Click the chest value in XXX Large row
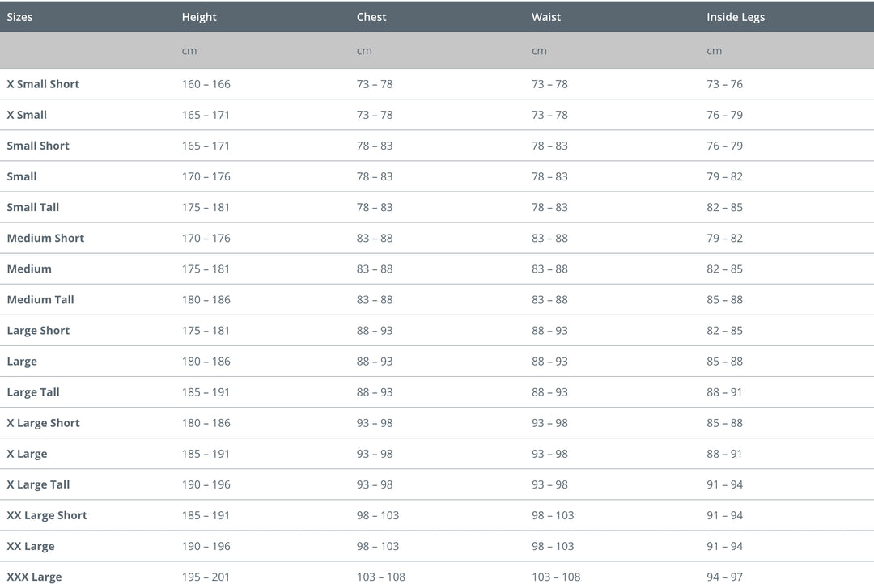This screenshot has width=874, height=588. coord(381,577)
